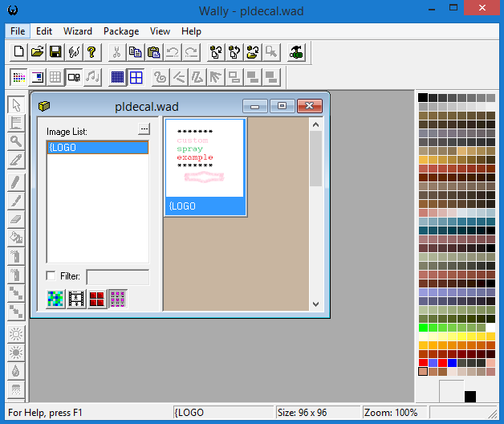
Task: Open the Image List ellipsis options button
Action: pos(144,129)
